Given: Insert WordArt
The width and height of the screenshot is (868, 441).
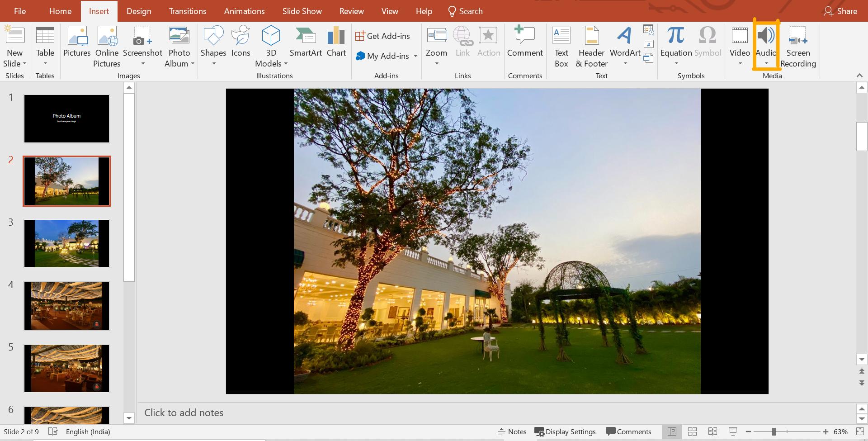Looking at the screenshot, I should (x=624, y=43).
